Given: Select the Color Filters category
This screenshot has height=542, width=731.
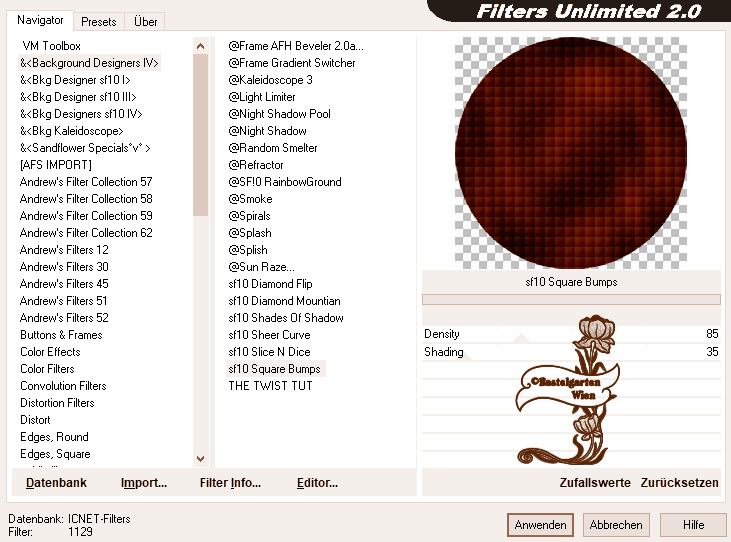Looking at the screenshot, I should click(x=47, y=369).
